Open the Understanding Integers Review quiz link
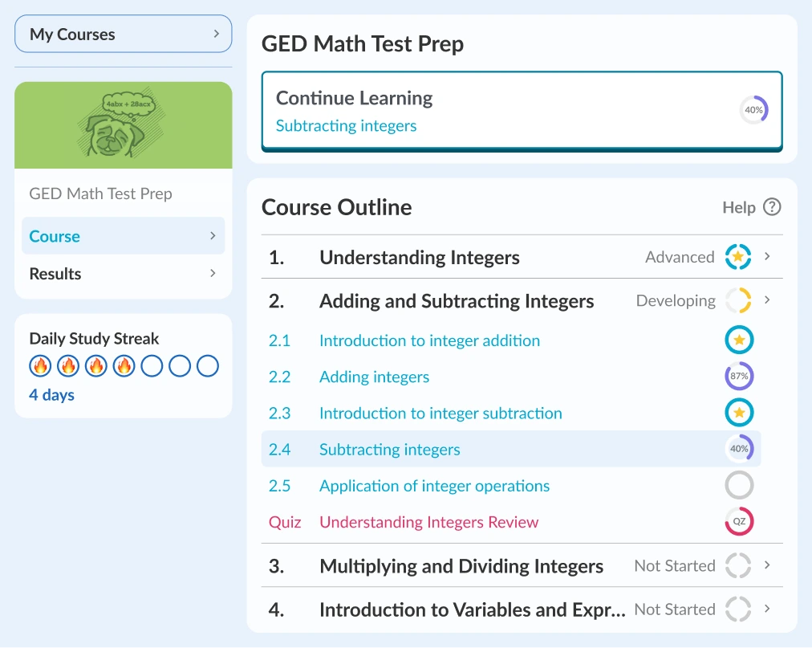812x648 pixels. (x=428, y=522)
